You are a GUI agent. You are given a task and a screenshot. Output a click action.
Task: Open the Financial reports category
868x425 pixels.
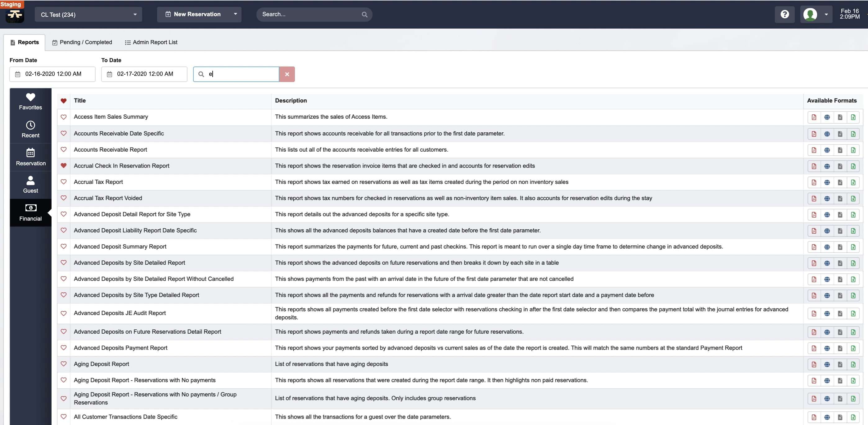coord(30,212)
